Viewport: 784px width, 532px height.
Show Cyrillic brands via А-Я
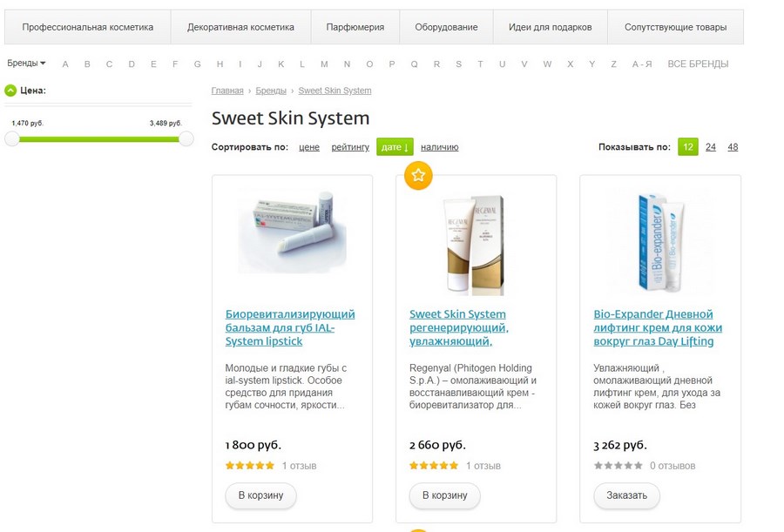coord(642,64)
